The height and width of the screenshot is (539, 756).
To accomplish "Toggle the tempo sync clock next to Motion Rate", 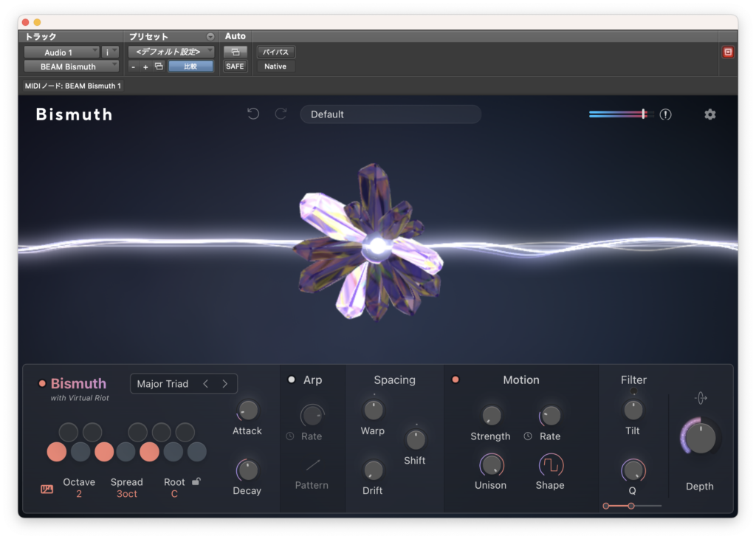I will tap(528, 436).
